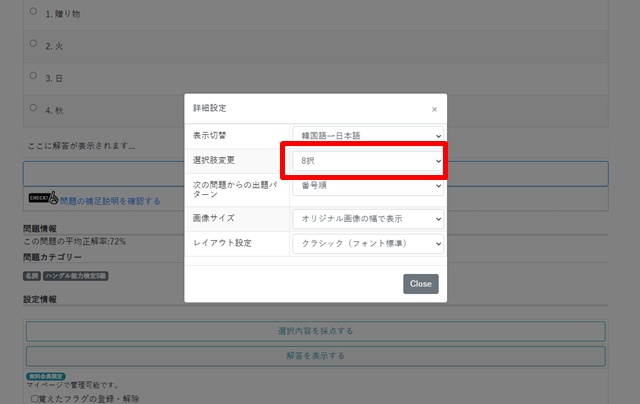This screenshot has width=640, height=404.
Task: Expand the 選択肢変更 dropdown showing 8択
Action: tap(367, 160)
